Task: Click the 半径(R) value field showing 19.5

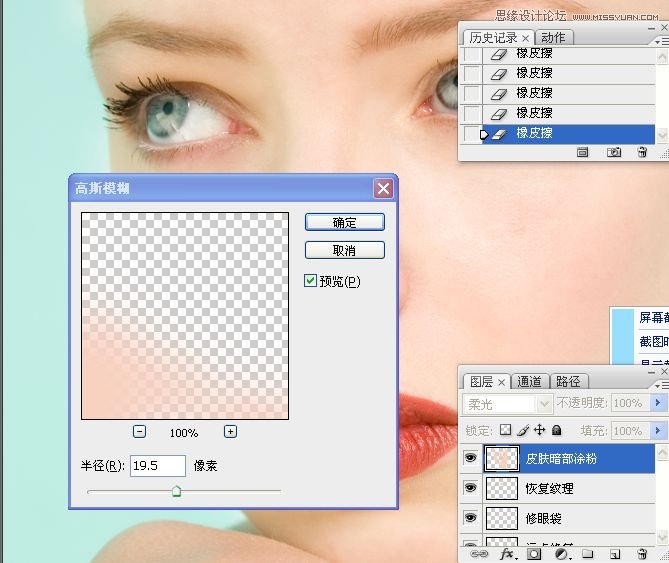Action: pyautogui.click(x=158, y=465)
